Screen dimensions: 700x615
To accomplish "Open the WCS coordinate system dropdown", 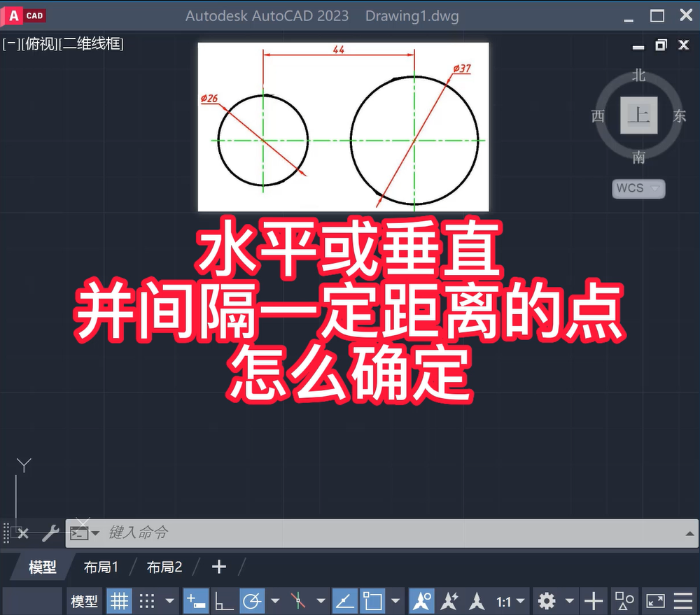I will coord(638,188).
